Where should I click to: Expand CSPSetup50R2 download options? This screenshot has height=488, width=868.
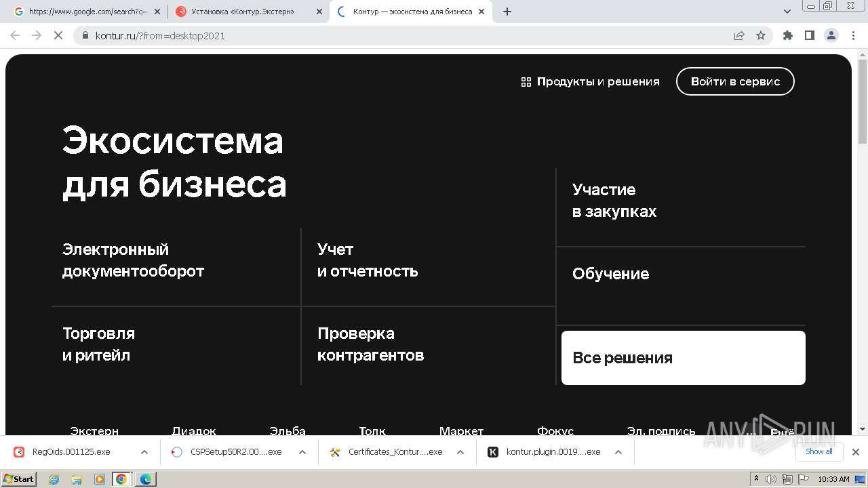[302, 452]
